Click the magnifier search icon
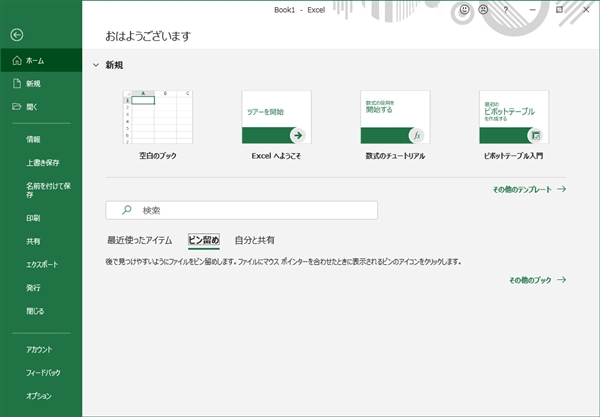Image resolution: width=600 pixels, height=417 pixels. (x=127, y=210)
